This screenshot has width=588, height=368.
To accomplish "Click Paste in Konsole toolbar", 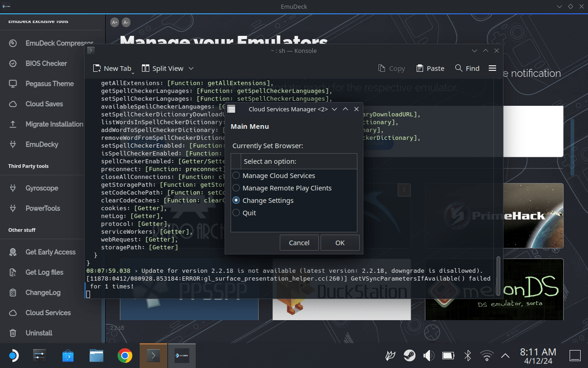I will tap(430, 68).
